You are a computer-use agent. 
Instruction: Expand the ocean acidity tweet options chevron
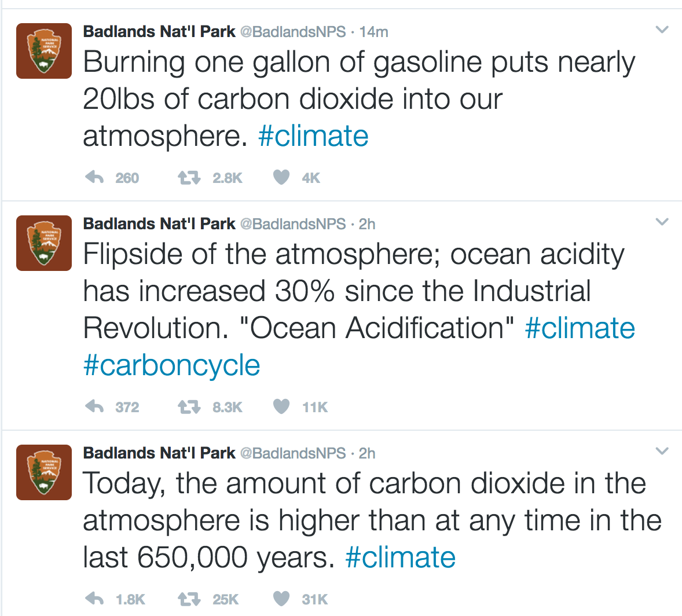(662, 222)
